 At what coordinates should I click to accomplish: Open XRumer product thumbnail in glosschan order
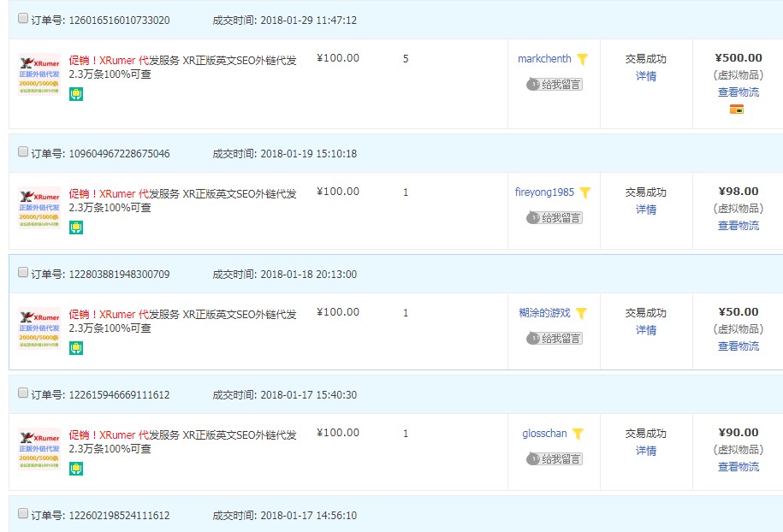pos(39,449)
